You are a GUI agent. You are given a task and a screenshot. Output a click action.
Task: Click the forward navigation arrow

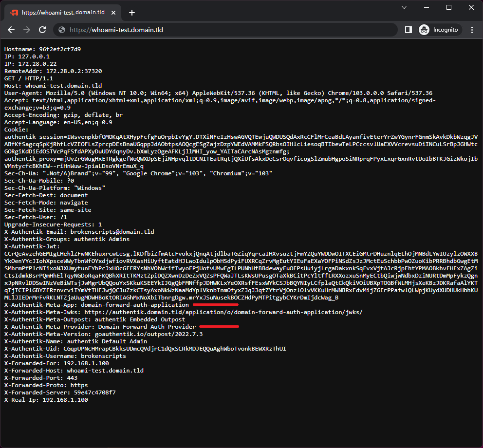click(x=27, y=30)
